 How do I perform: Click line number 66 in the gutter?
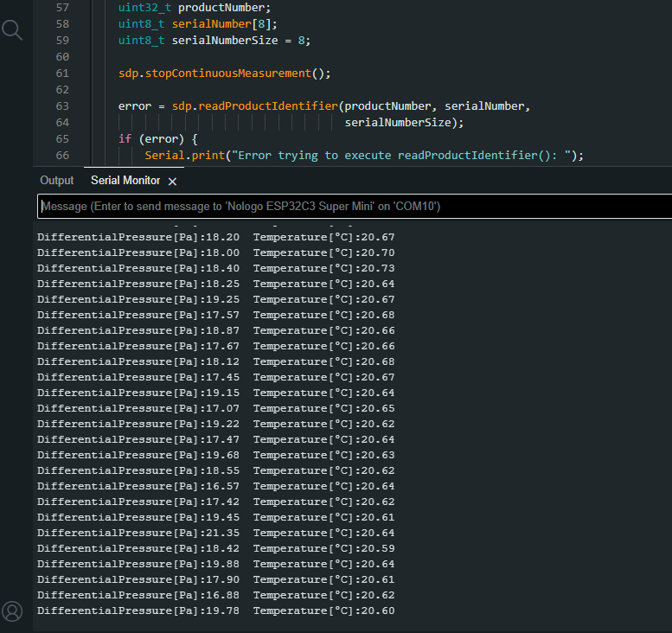[62, 156]
